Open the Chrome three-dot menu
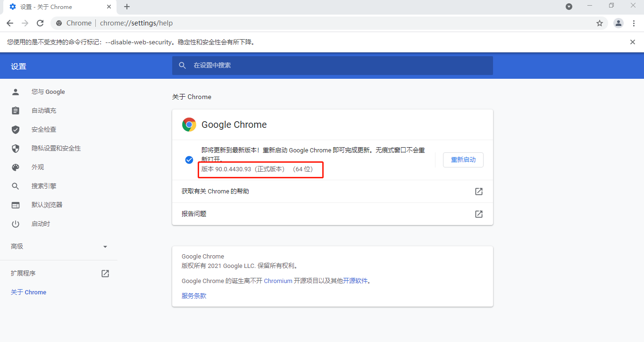The width and height of the screenshot is (644, 342). pyautogui.click(x=634, y=23)
